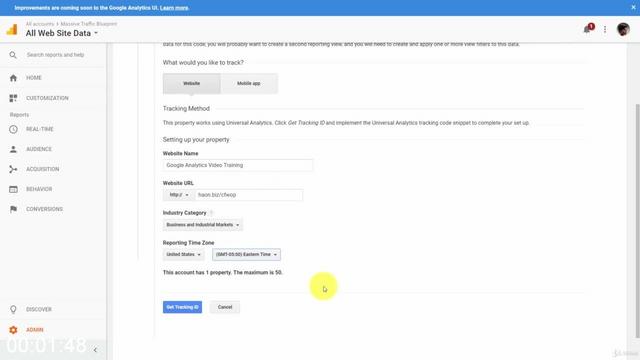Open AUDIENCE reports
640x360 pixels.
point(39,149)
